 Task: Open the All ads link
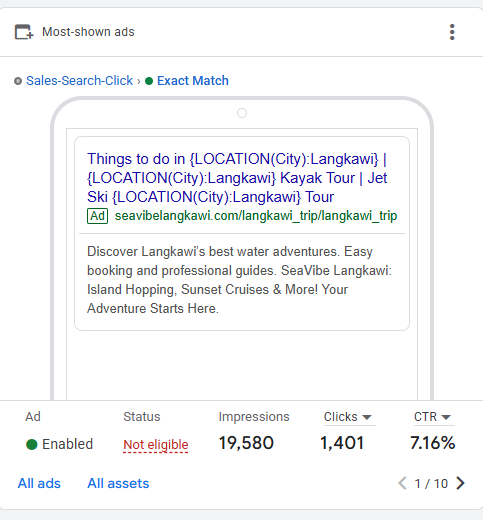(x=39, y=483)
